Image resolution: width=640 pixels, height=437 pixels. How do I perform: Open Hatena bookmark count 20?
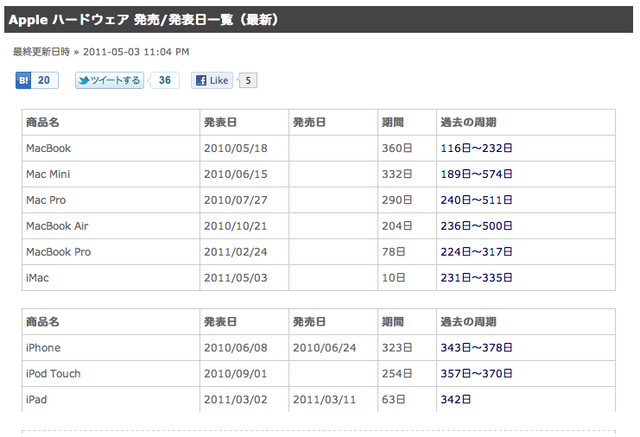click(x=44, y=80)
